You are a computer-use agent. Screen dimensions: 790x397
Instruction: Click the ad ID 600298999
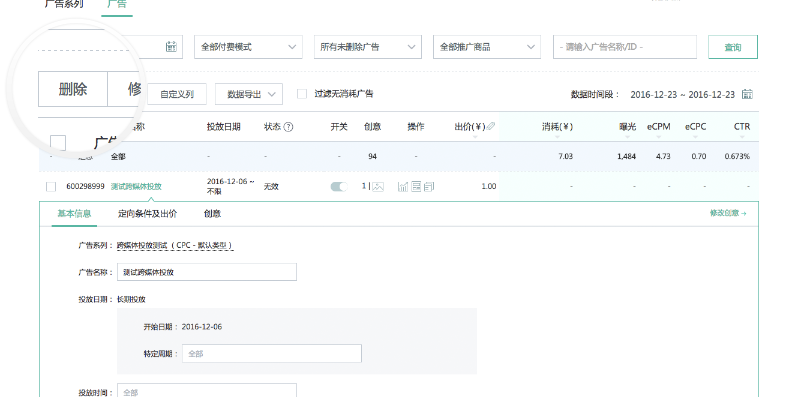[x=85, y=186]
